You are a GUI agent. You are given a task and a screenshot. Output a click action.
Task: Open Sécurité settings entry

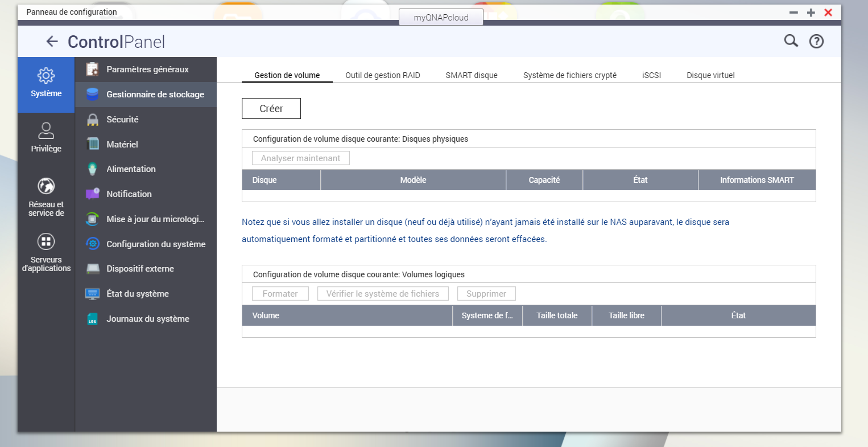click(x=146, y=120)
